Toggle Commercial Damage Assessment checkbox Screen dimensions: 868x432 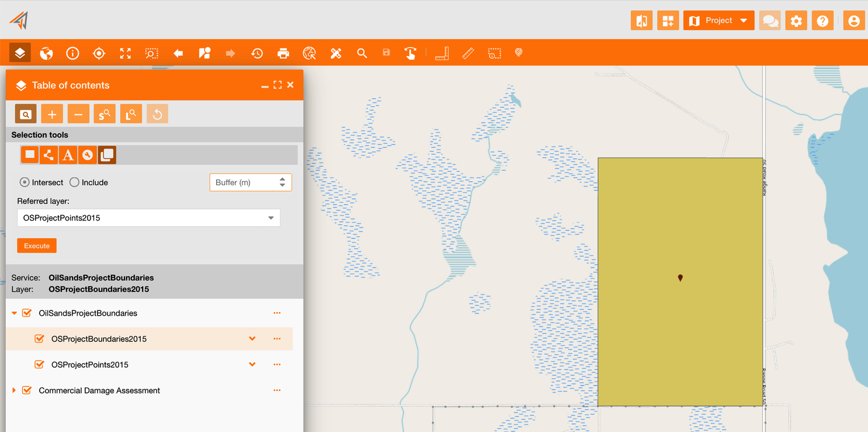27,390
